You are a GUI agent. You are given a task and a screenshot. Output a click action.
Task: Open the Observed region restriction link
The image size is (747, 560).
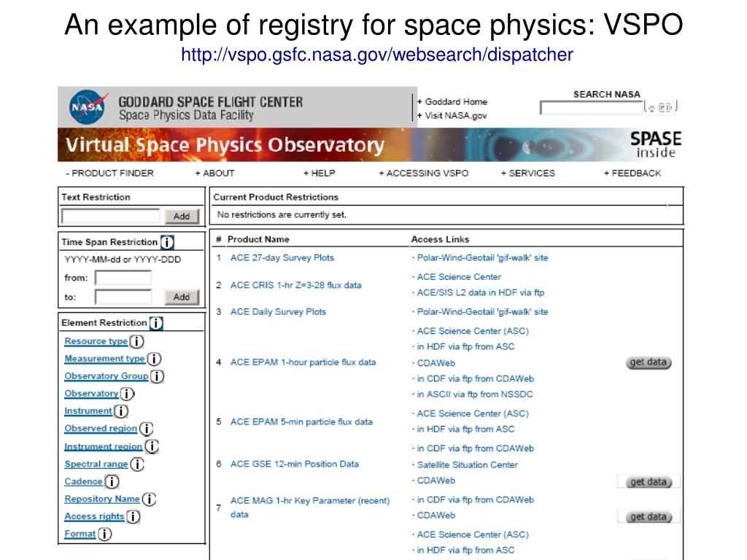(x=101, y=429)
